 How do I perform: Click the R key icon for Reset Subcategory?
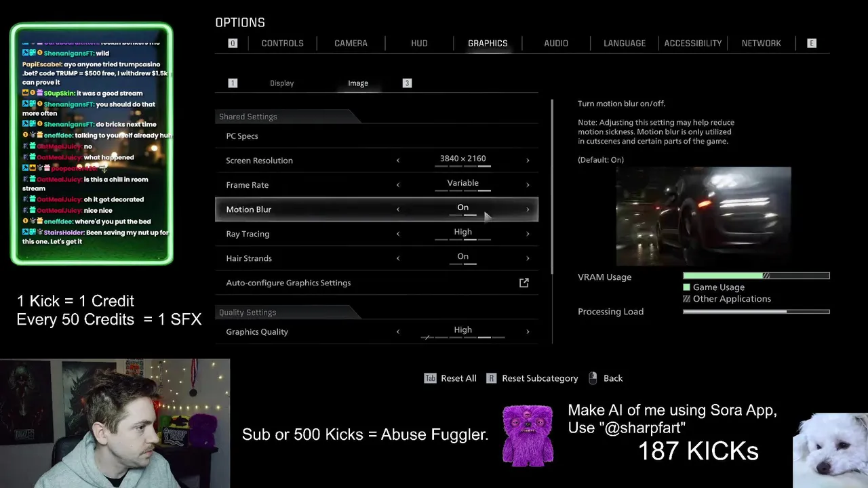(x=491, y=378)
